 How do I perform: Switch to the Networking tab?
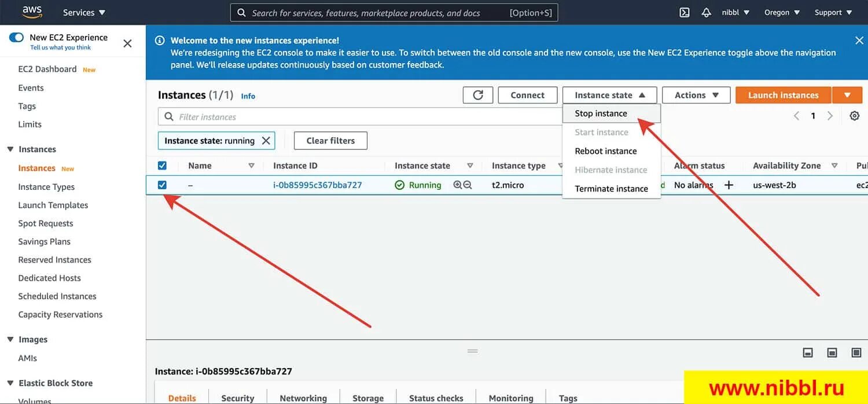[x=303, y=398]
